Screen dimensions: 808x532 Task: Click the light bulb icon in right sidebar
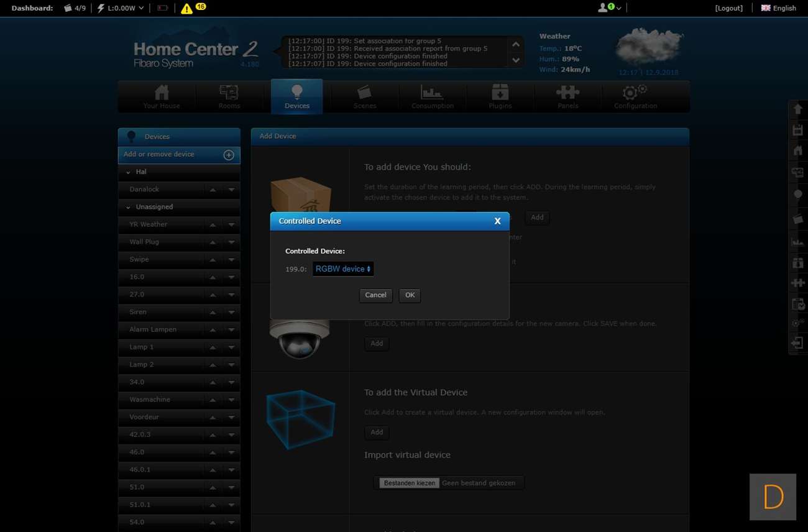pos(798,195)
